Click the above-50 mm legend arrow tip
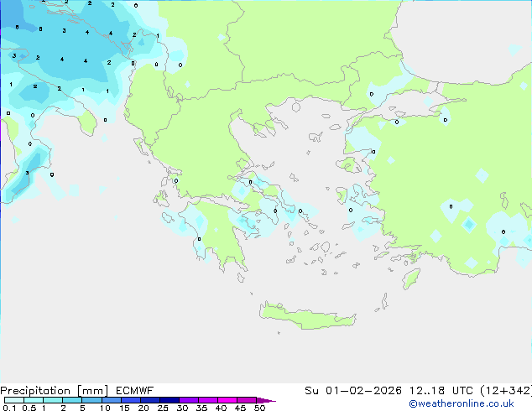 pos(266,400)
